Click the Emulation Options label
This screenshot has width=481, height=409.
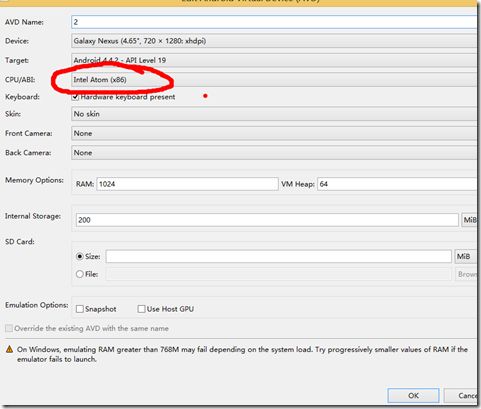(37, 305)
